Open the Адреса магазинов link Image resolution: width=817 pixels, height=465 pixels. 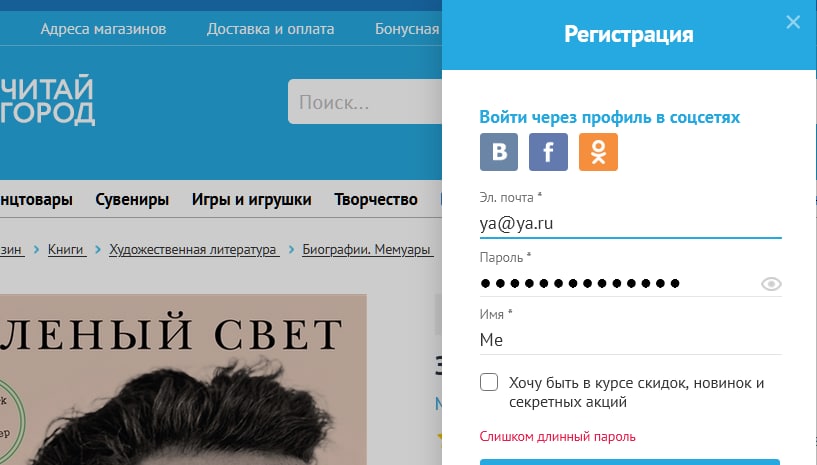point(103,29)
